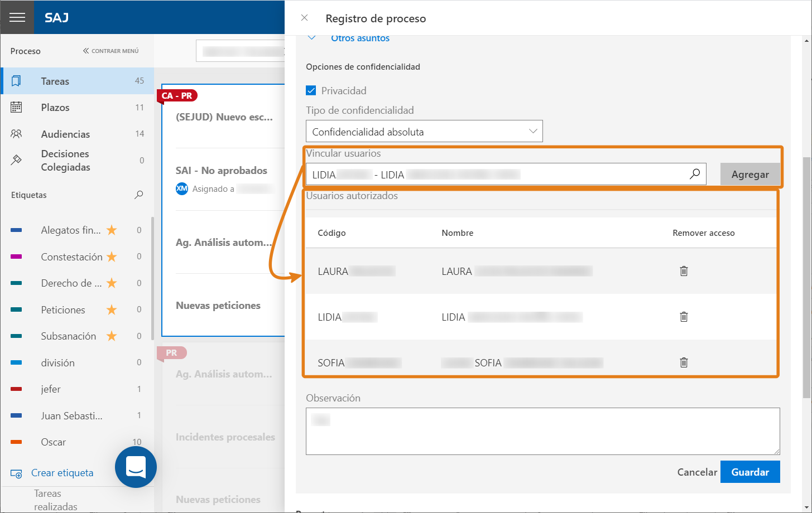Open first Ag. Análisis autom... in CA - PR card
This screenshot has width=812, height=513.
(224, 242)
